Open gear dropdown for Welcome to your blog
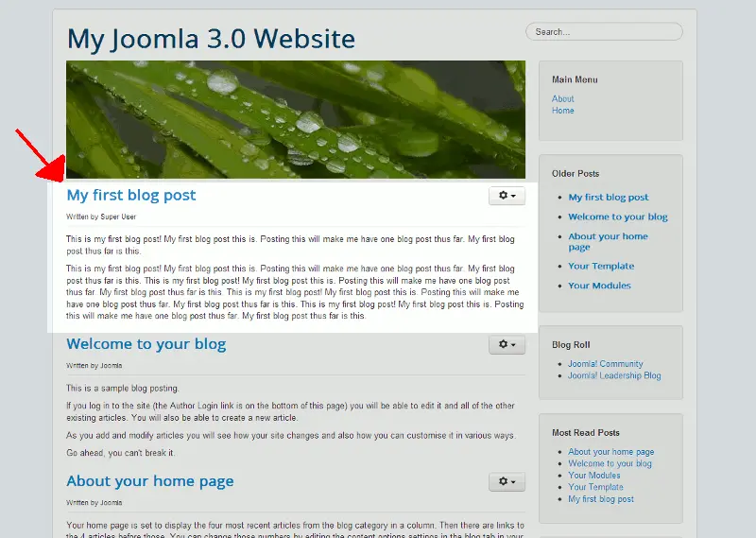The image size is (756, 538). (507, 344)
